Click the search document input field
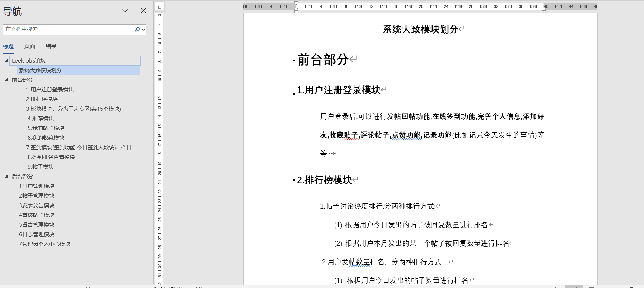This screenshot has height=288, width=644. click(68, 29)
